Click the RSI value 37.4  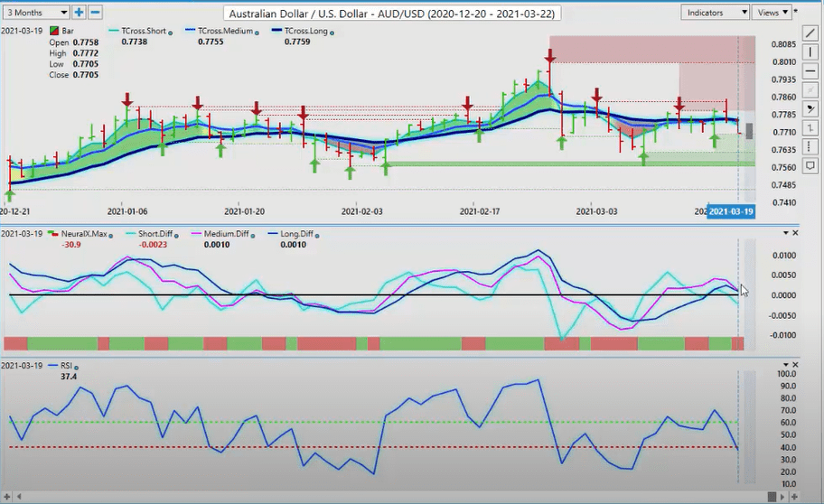tap(69, 377)
